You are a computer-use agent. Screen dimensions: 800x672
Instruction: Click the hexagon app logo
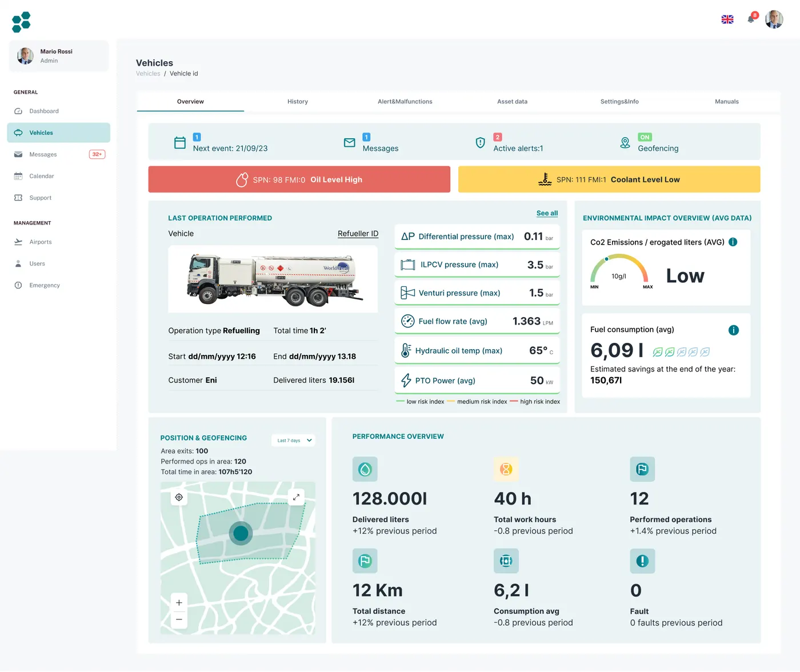coord(21,22)
